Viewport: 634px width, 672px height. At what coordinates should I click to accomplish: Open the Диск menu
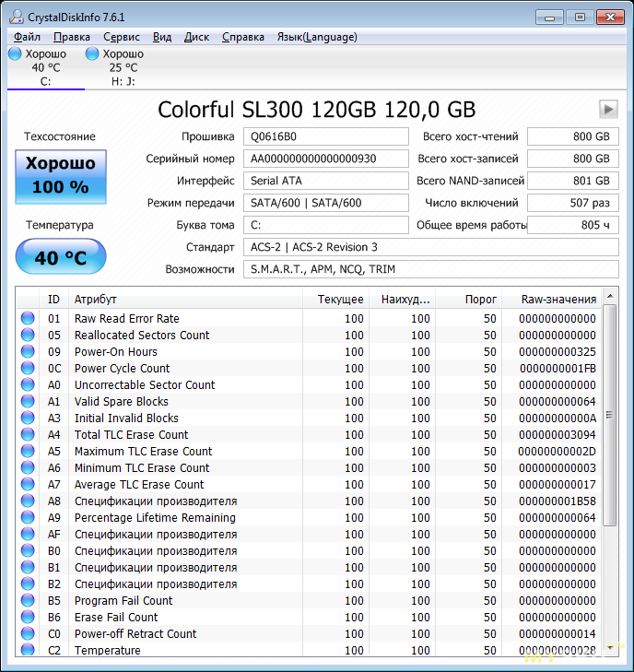click(196, 37)
